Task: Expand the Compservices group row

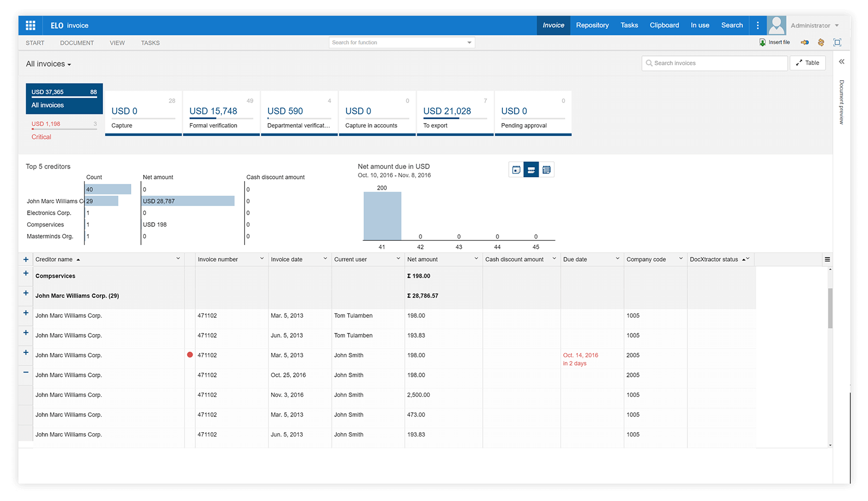Action: 25,273
